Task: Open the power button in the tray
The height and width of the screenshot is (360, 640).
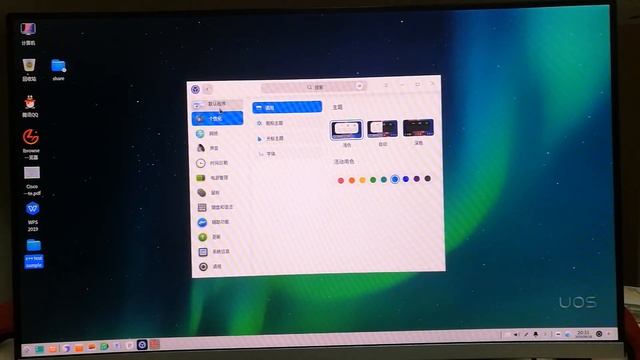Action: click(599, 333)
